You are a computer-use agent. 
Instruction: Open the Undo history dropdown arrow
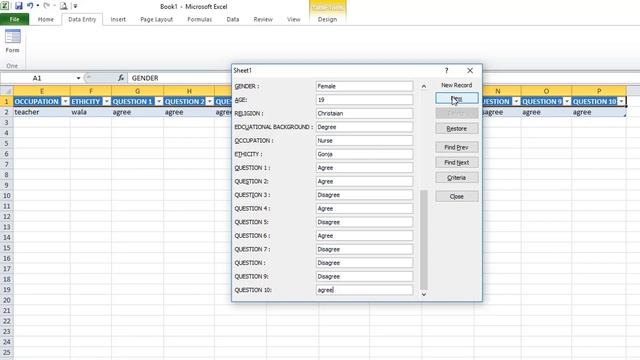click(x=38, y=6)
